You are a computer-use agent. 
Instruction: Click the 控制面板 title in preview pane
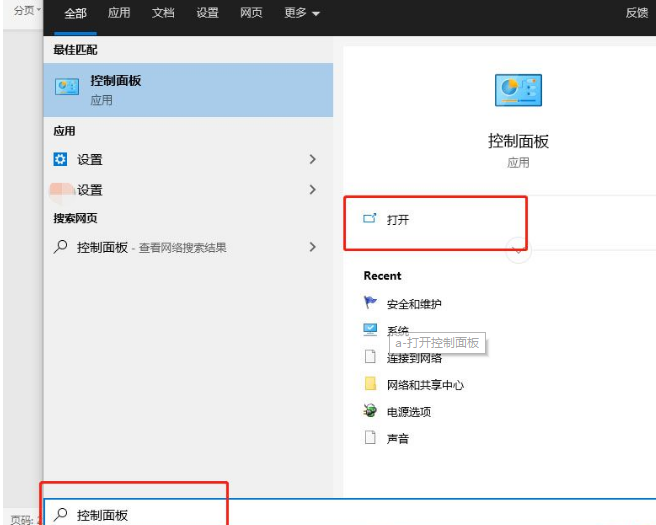tap(518, 141)
